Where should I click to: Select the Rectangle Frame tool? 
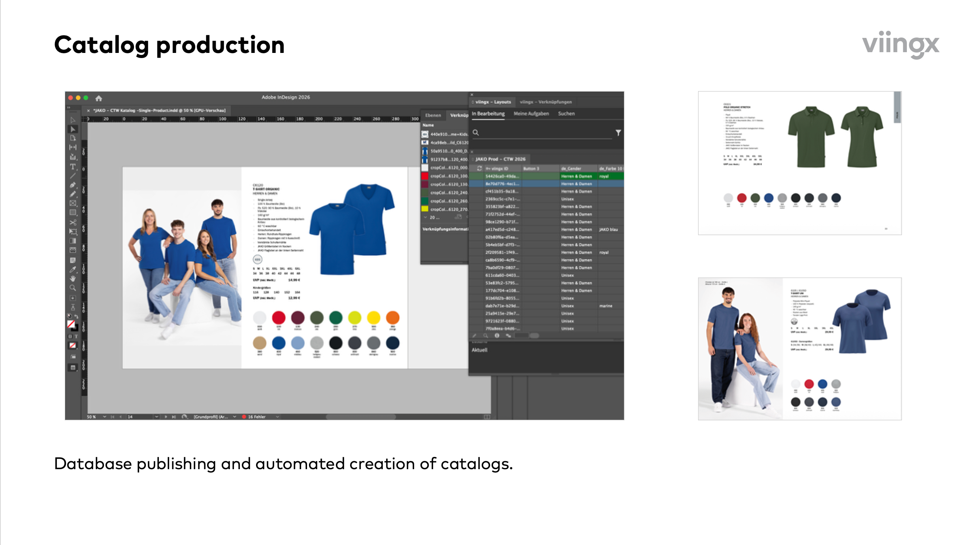[x=73, y=203]
